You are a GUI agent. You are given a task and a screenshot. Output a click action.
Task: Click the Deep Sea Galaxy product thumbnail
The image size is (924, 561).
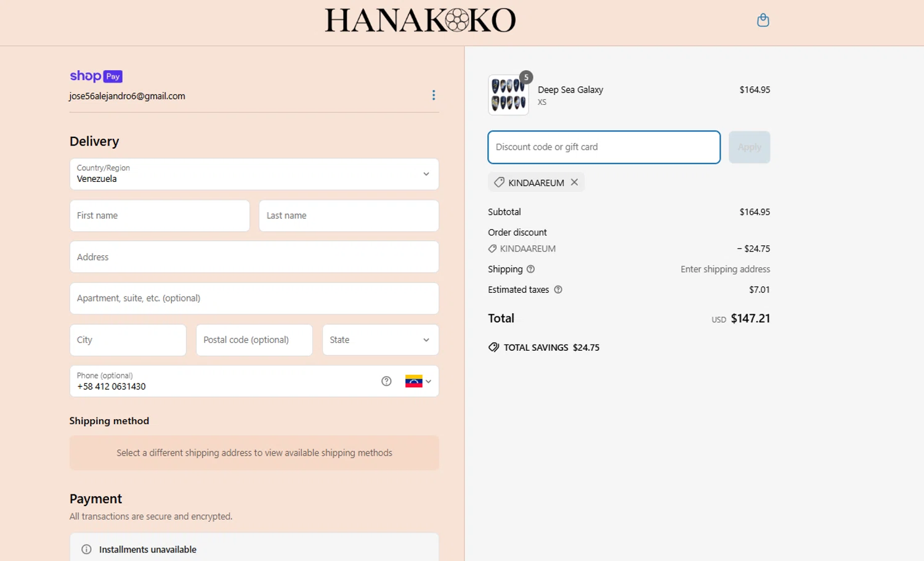pyautogui.click(x=508, y=95)
